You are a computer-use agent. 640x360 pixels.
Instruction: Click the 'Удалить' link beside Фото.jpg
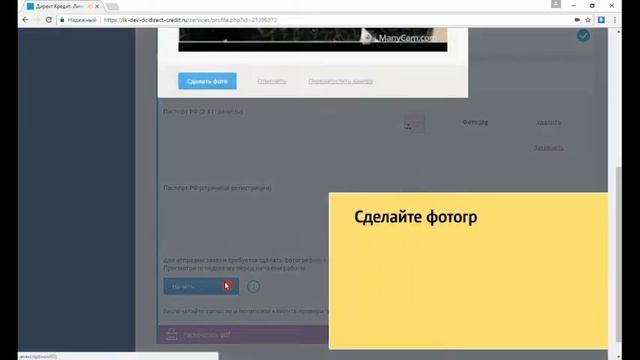(549, 122)
